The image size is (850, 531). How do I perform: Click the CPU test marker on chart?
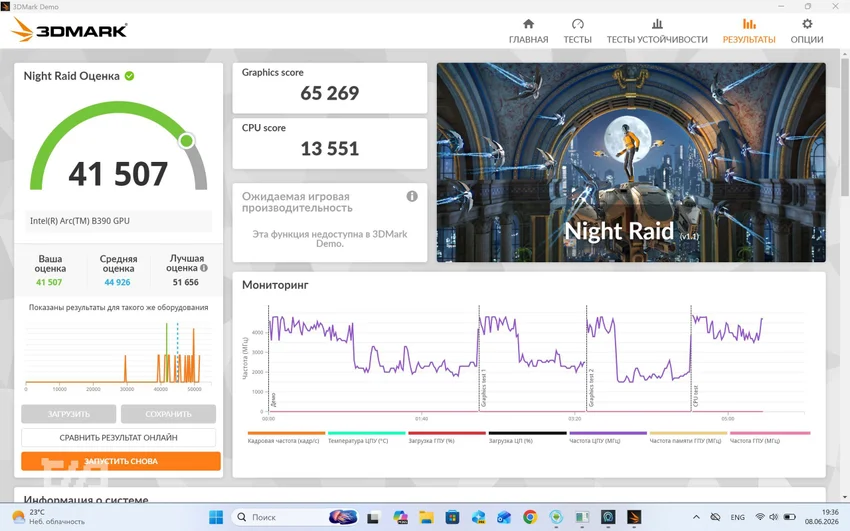tap(696, 396)
